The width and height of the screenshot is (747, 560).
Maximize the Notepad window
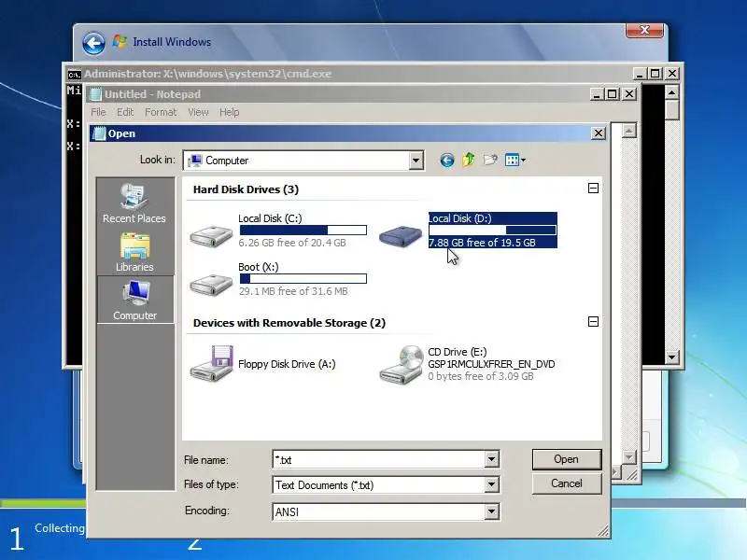click(x=612, y=94)
